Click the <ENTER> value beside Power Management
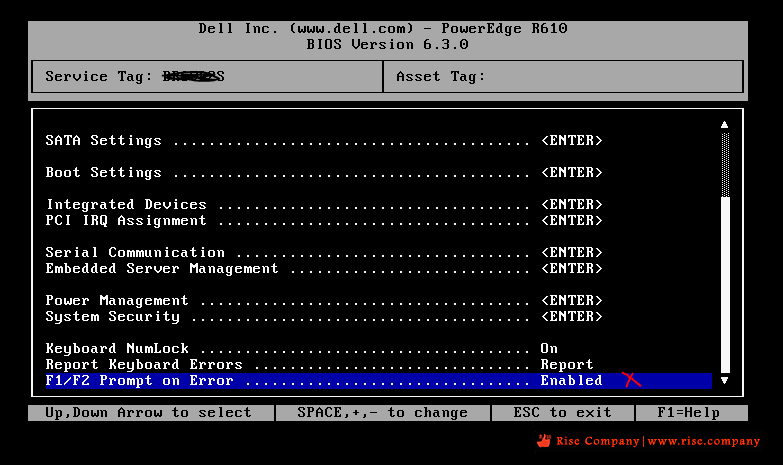This screenshot has width=783, height=465. tap(572, 301)
